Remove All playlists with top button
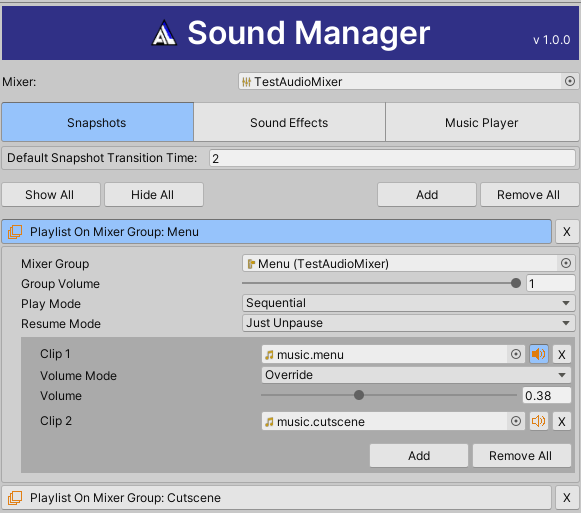 tap(529, 195)
